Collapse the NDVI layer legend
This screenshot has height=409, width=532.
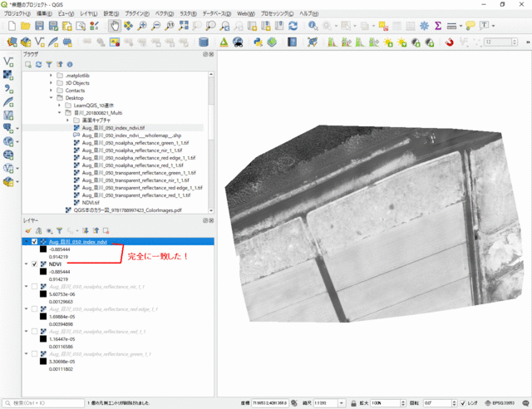pyautogui.click(x=26, y=264)
